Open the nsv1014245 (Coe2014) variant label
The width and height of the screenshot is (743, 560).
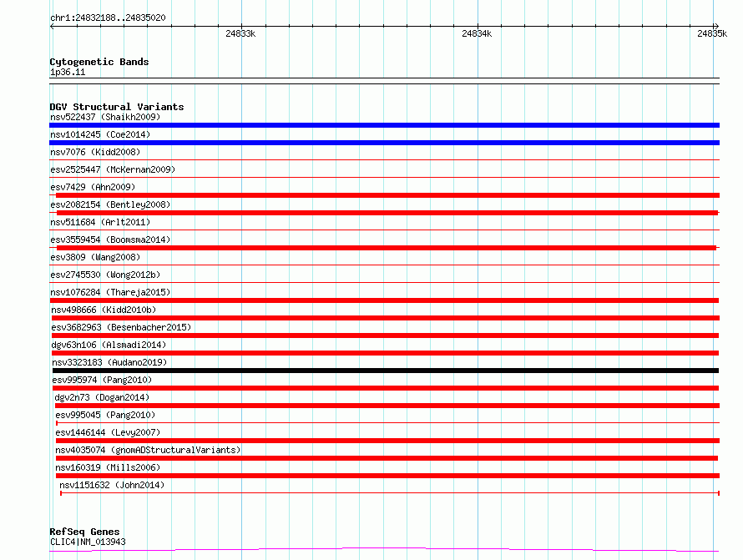pos(100,134)
